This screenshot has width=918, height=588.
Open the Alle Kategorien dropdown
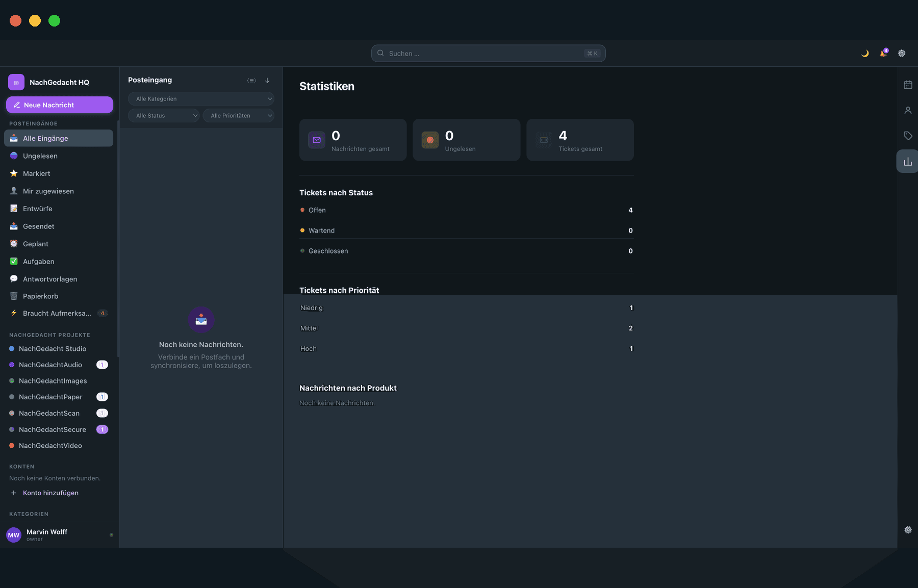point(201,99)
